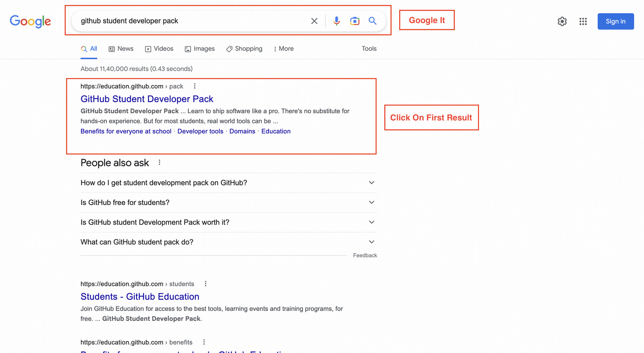
Task: Open the Domains sitelink
Action: coord(242,131)
